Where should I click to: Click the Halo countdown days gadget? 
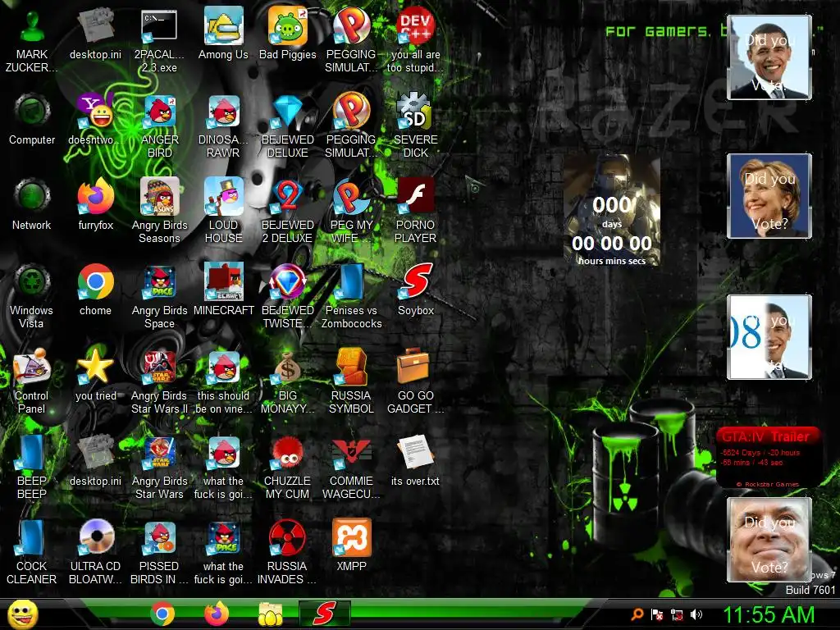[611, 211]
